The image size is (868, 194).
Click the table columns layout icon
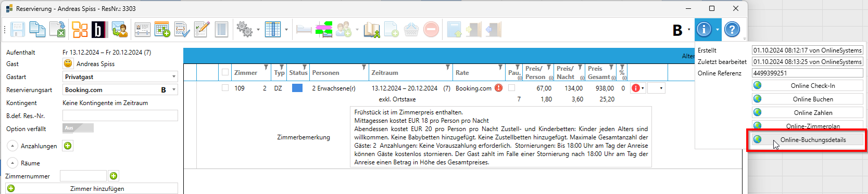[273, 29]
